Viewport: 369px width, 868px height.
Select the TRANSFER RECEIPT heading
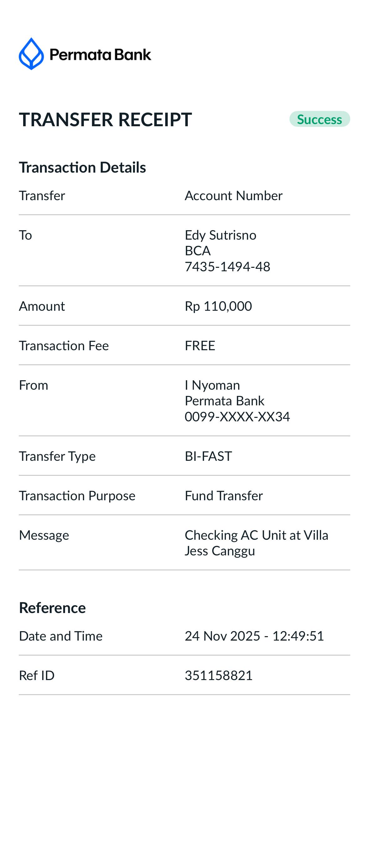(105, 120)
